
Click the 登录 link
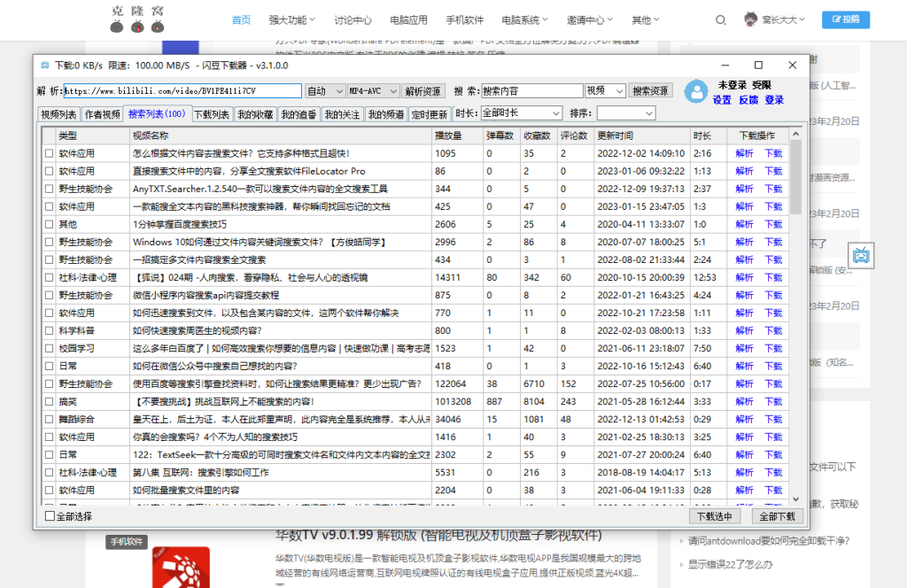coord(774,100)
